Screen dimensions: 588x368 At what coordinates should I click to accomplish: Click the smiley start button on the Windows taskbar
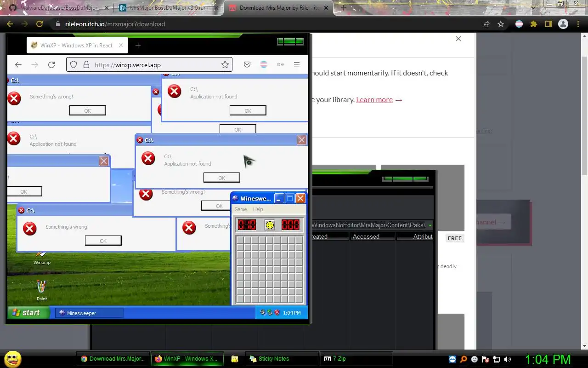12,359
